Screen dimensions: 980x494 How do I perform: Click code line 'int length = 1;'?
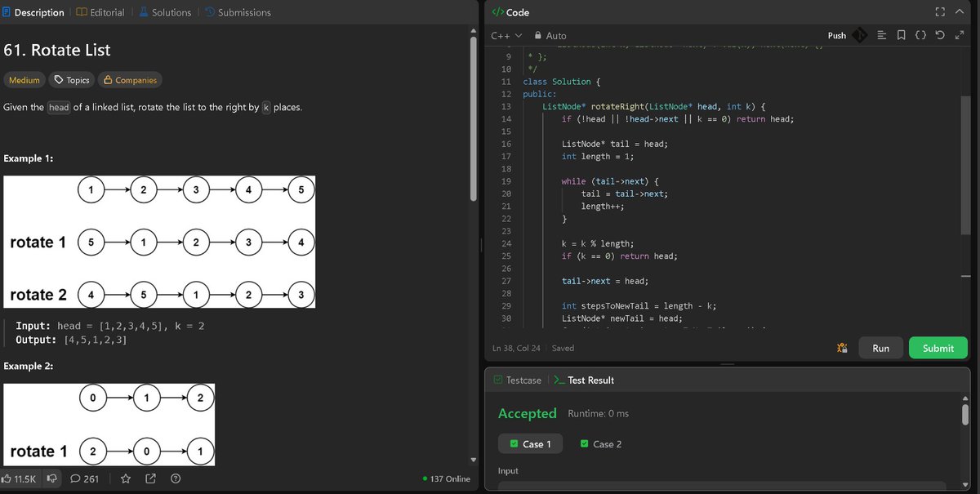598,156
